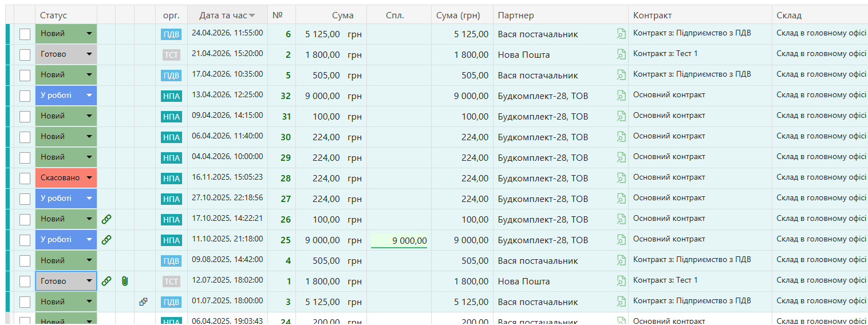Open partner card icon in order 31 row
Viewport: 868px width, 325px height.
pyautogui.click(x=621, y=116)
